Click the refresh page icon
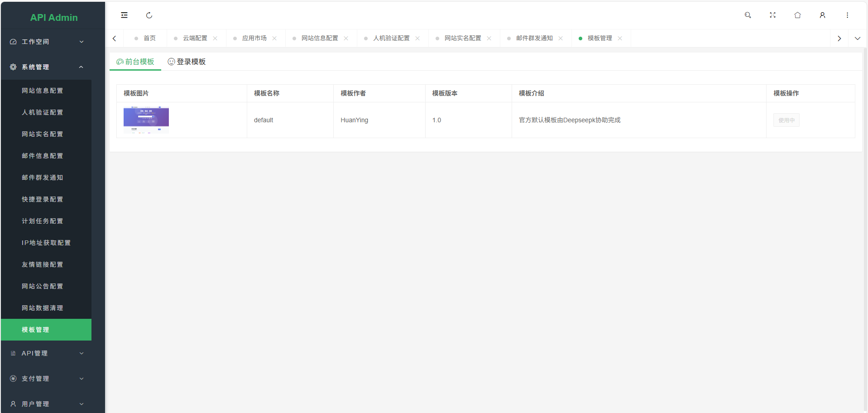868x413 pixels. [x=149, y=15]
